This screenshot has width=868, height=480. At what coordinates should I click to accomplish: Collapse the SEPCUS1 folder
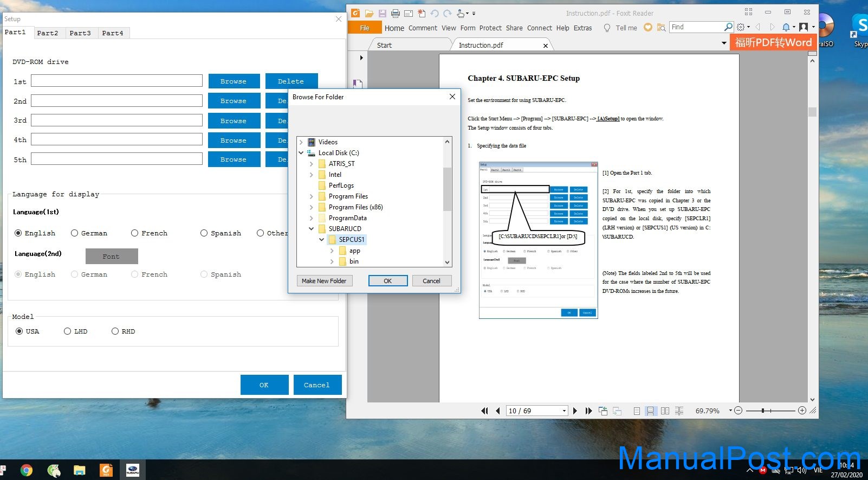[x=321, y=240]
